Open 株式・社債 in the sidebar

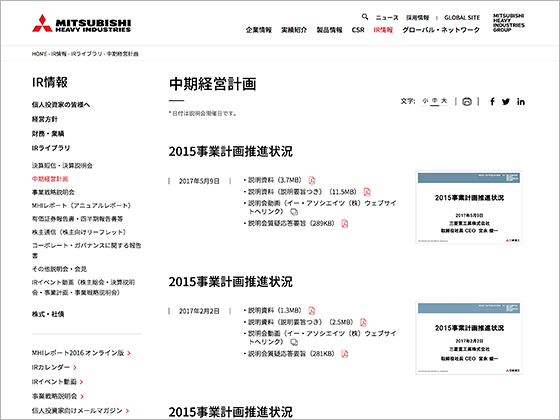[x=48, y=314]
